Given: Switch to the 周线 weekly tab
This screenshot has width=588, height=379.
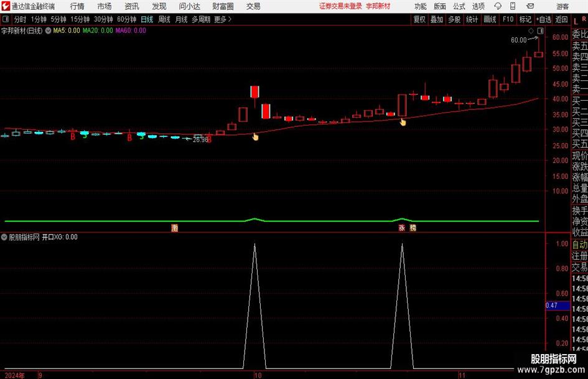Looking at the screenshot, I should pyautogui.click(x=164, y=19).
